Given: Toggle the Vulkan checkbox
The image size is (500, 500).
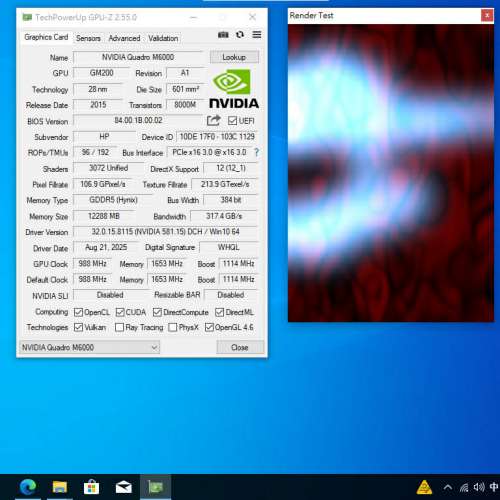Looking at the screenshot, I should pos(78,327).
